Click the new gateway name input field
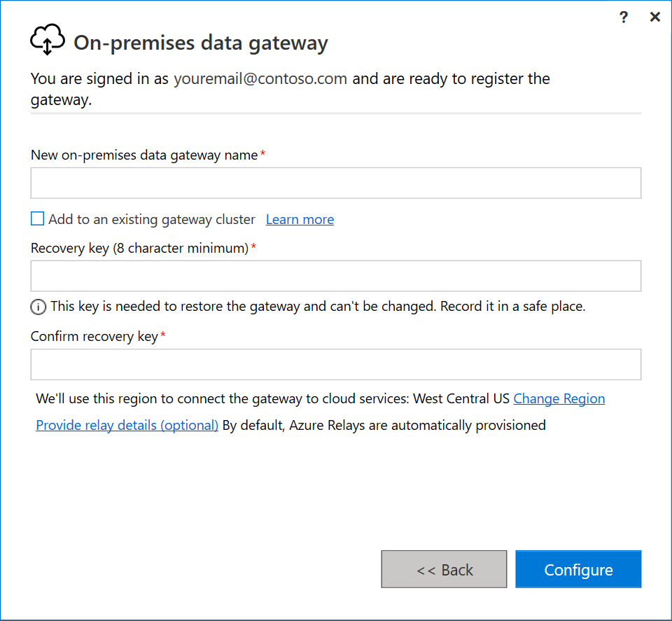Viewport: 672px width, 621px height. coord(336,183)
